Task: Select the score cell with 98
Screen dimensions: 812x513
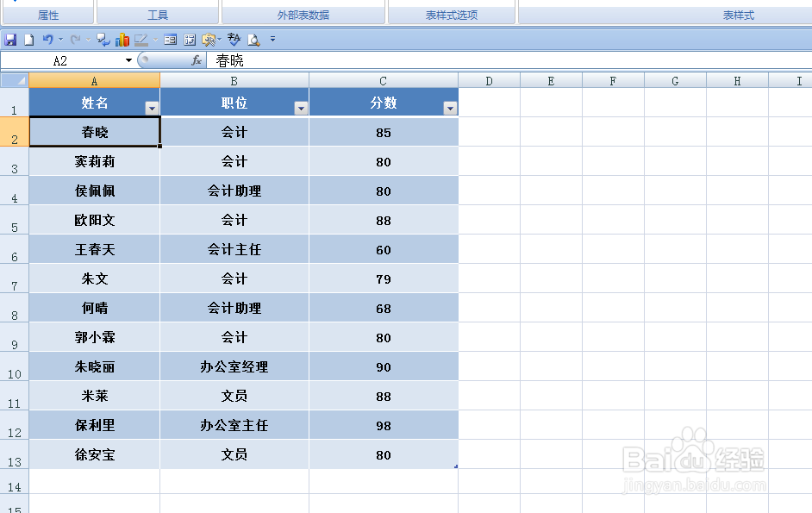Action: click(384, 425)
